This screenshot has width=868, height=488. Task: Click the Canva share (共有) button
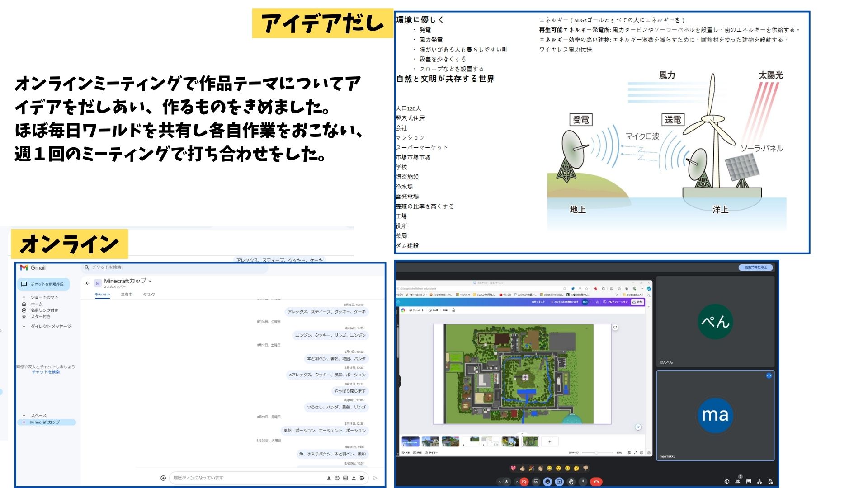click(x=637, y=302)
